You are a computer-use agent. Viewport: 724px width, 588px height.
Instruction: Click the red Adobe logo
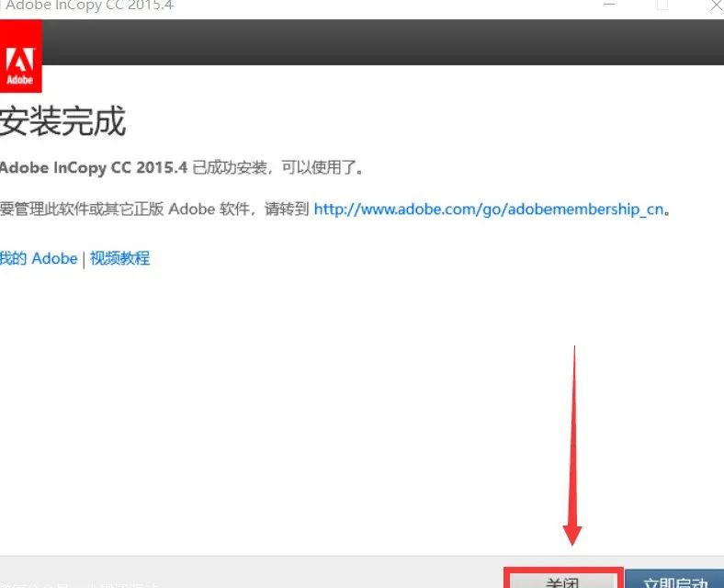point(21,56)
